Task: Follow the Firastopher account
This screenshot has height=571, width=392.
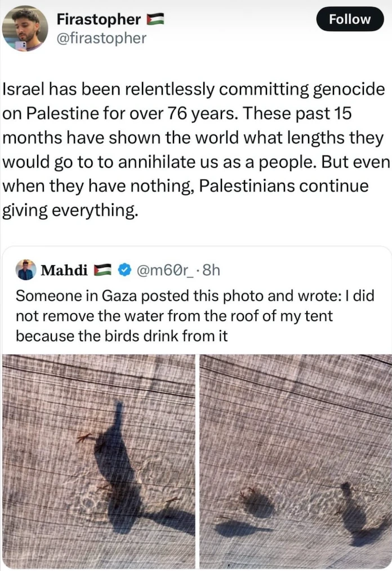Action: click(x=349, y=19)
